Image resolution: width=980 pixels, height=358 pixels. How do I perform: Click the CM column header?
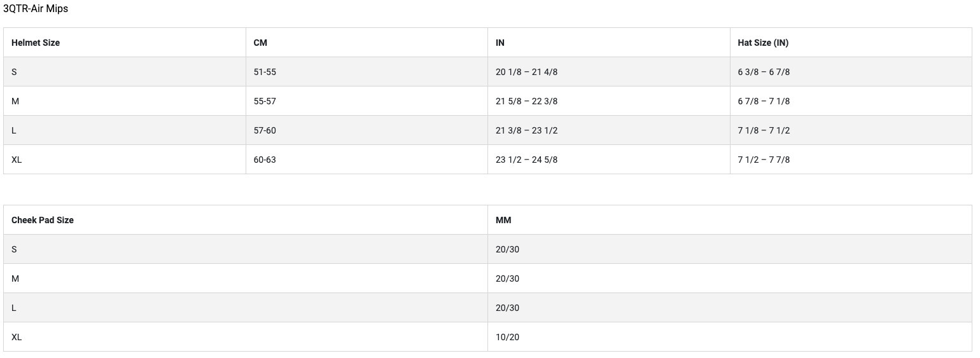(260, 43)
